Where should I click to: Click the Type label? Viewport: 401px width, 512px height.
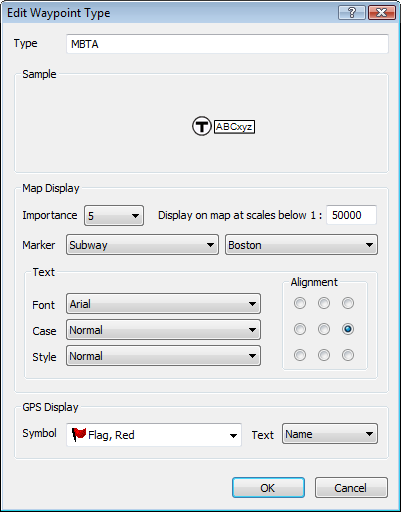point(26,43)
